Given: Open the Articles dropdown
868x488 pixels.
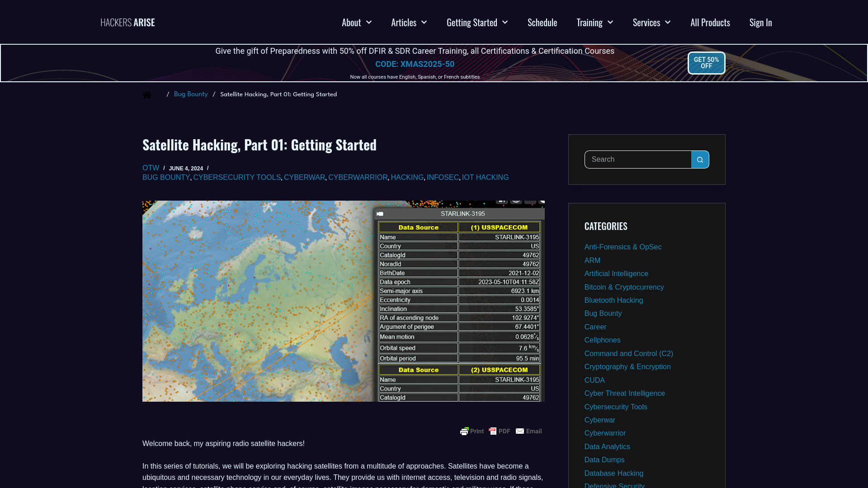Looking at the screenshot, I should click(424, 22).
